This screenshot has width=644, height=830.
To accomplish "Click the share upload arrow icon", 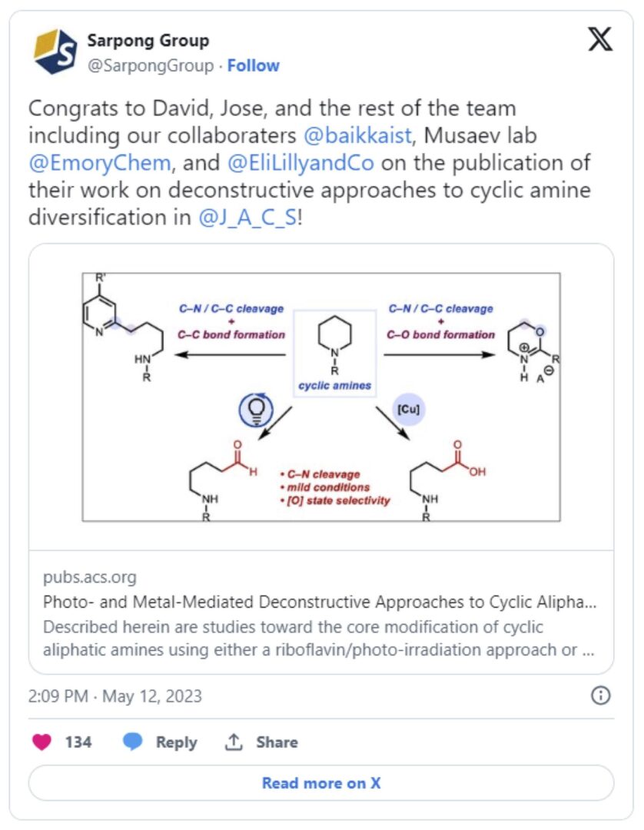I will pyautogui.click(x=234, y=742).
